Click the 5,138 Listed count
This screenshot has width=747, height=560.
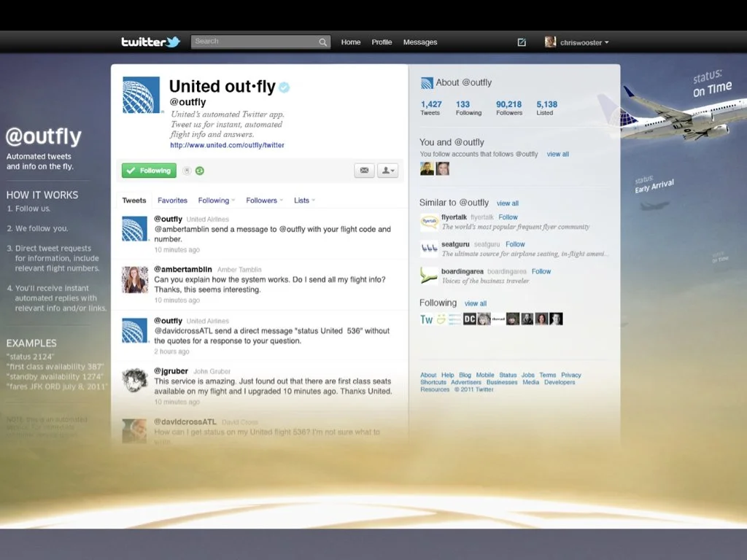point(546,108)
